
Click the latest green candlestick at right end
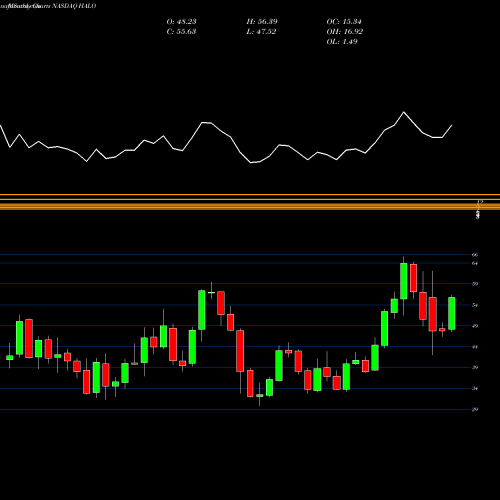[452, 313]
